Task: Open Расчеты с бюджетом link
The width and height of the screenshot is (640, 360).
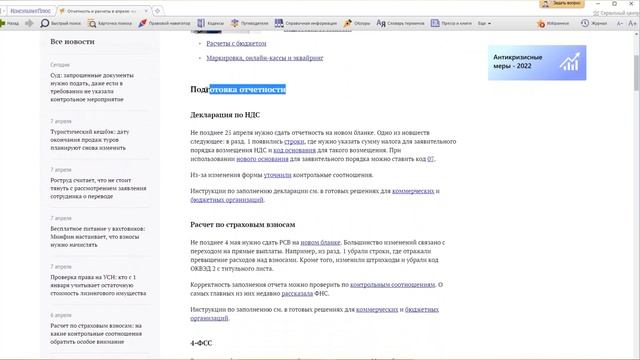Action: [x=236, y=43]
